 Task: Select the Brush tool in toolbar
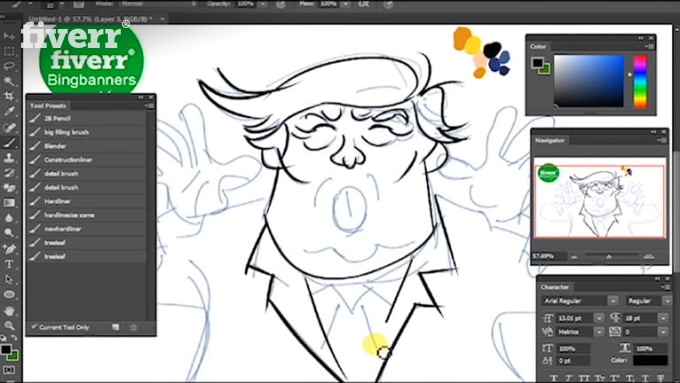[x=9, y=143]
